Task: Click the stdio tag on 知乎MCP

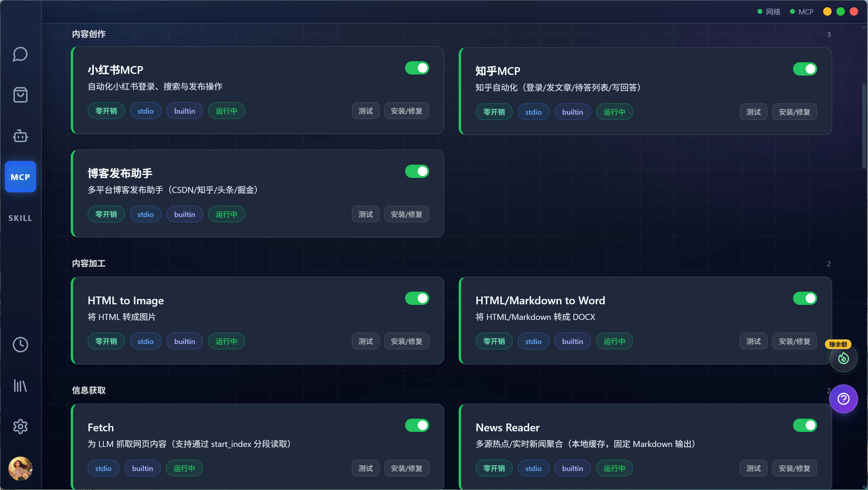Action: click(533, 112)
